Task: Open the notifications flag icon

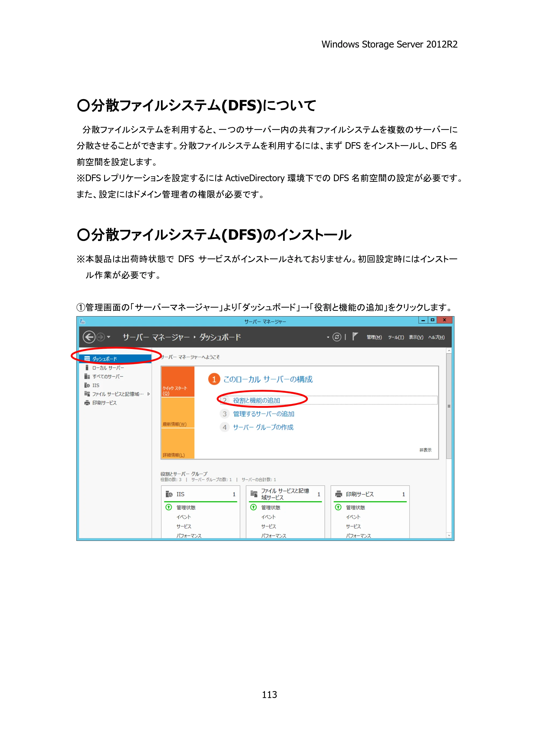Action: click(x=355, y=336)
